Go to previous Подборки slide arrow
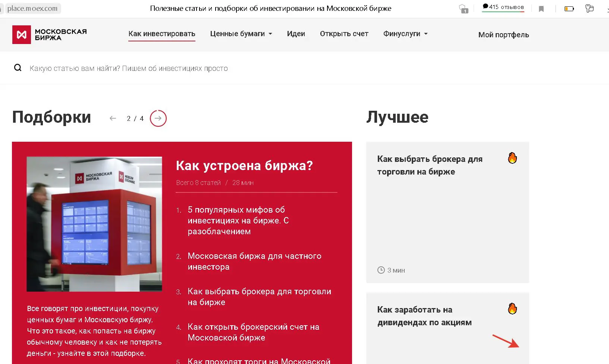The height and width of the screenshot is (364, 609). [113, 118]
